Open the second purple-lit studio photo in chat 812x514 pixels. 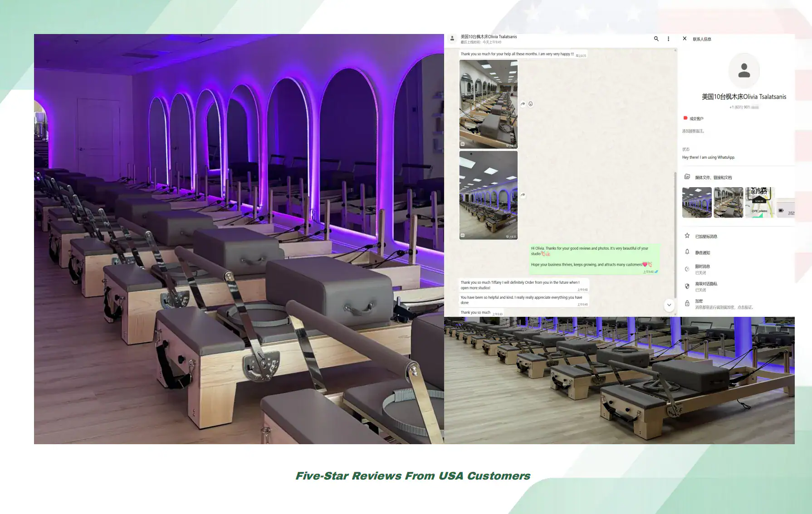click(x=489, y=195)
